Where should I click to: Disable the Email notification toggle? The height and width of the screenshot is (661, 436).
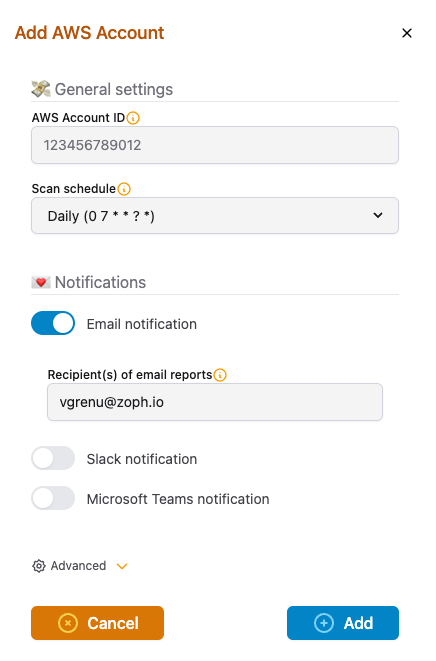point(53,323)
